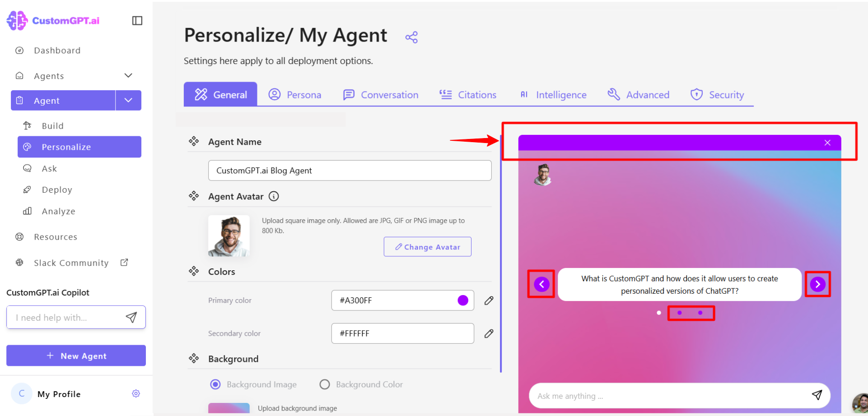Image resolution: width=868 pixels, height=416 pixels.
Task: Send the Copilot message via paper-plane icon
Action: click(131, 318)
